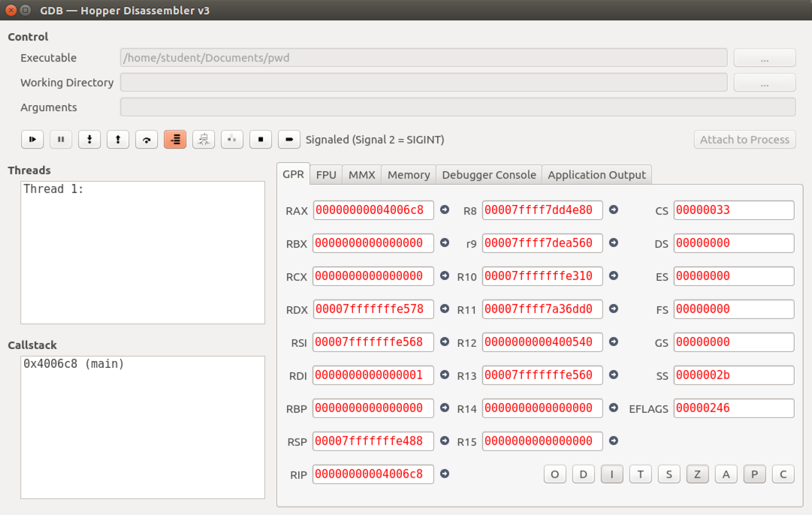Click the arrow icon next to RAX
The height and width of the screenshot is (515, 812).
point(445,210)
